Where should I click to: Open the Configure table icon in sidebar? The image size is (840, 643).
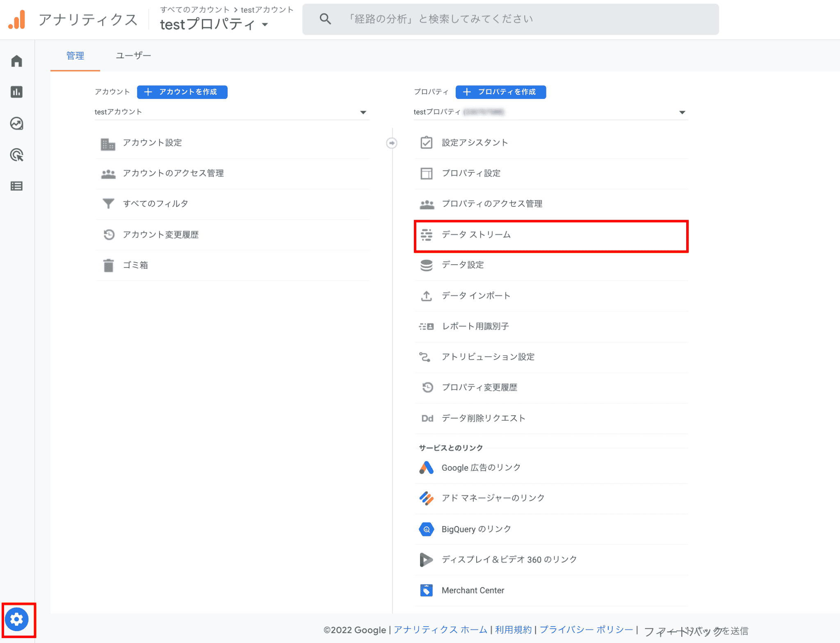click(17, 186)
